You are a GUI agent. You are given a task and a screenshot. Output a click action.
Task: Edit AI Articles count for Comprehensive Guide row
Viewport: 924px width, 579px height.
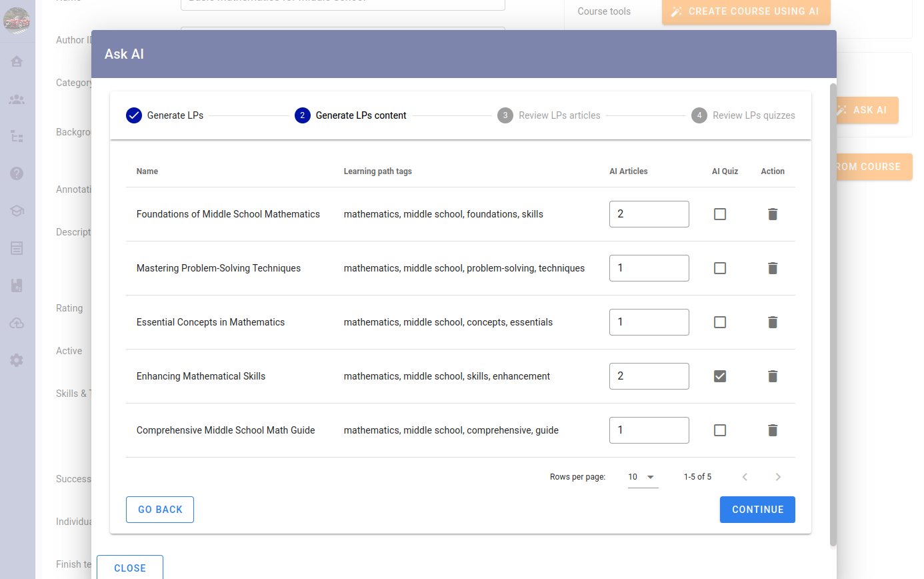(649, 430)
